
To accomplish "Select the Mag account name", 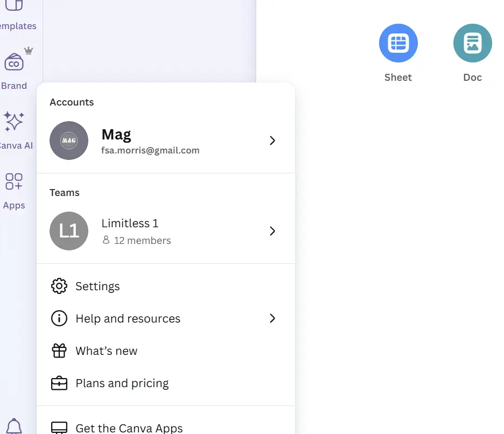I will click(116, 135).
